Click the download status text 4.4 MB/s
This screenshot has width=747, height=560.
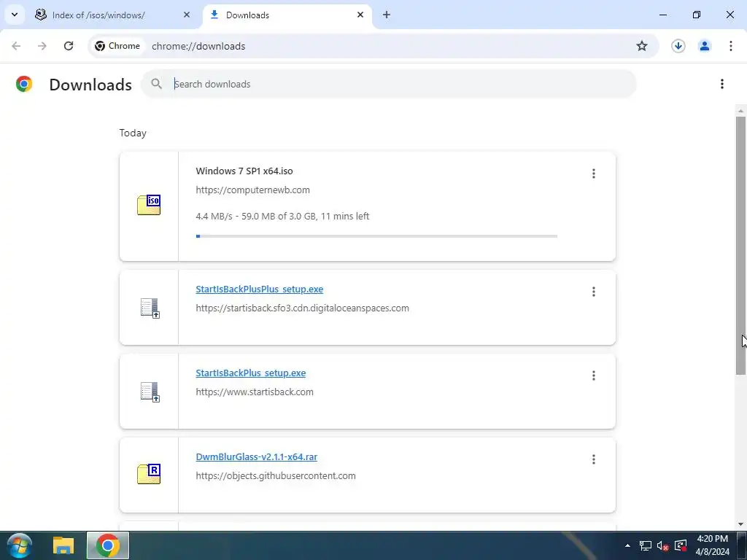[282, 216]
